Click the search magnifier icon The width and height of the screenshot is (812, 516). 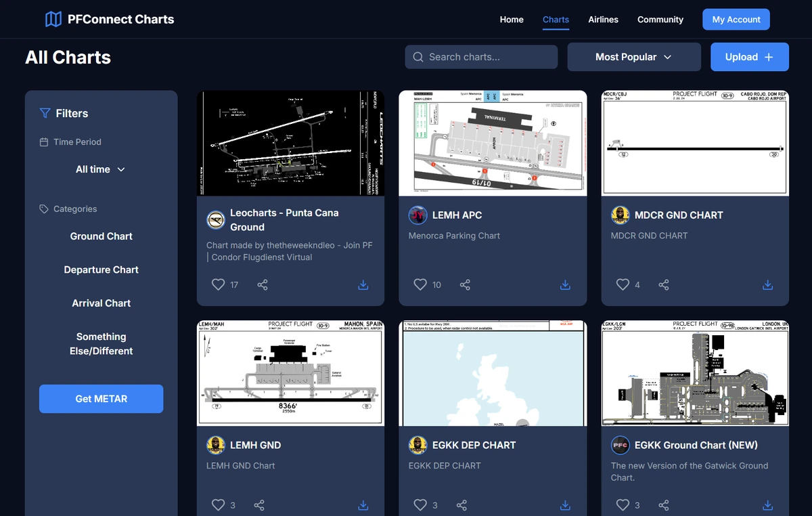point(418,57)
